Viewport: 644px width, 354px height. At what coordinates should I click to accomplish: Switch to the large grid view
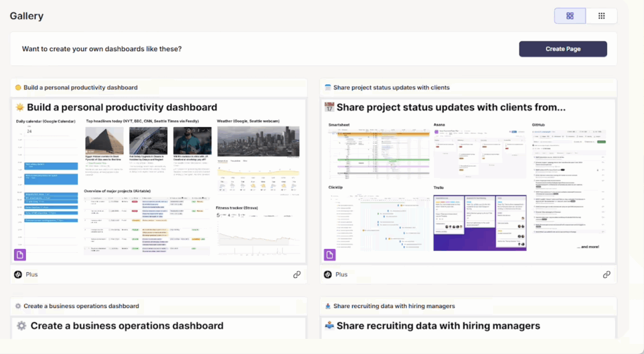(x=570, y=16)
